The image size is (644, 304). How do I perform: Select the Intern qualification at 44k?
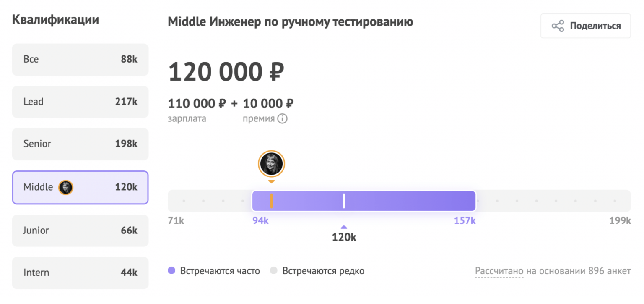pyautogui.click(x=80, y=273)
